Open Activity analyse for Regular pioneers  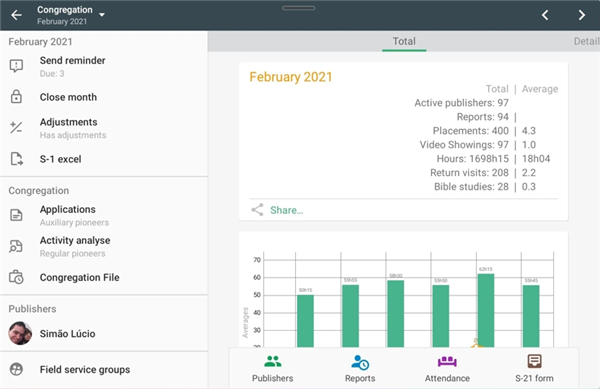click(x=104, y=246)
